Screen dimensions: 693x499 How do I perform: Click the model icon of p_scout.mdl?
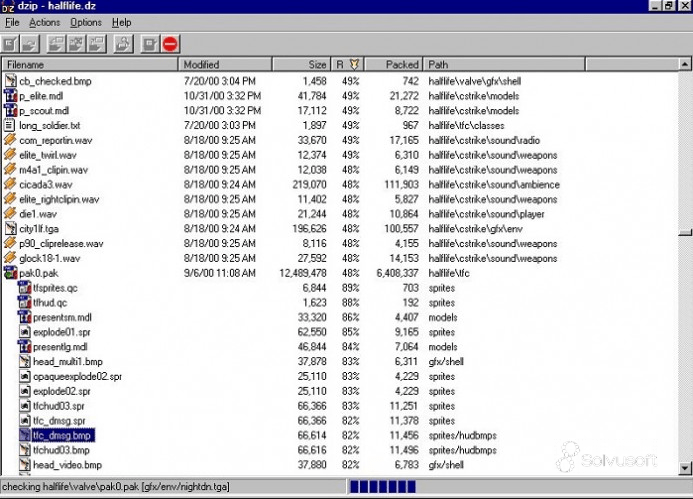pyautogui.click(x=11, y=110)
